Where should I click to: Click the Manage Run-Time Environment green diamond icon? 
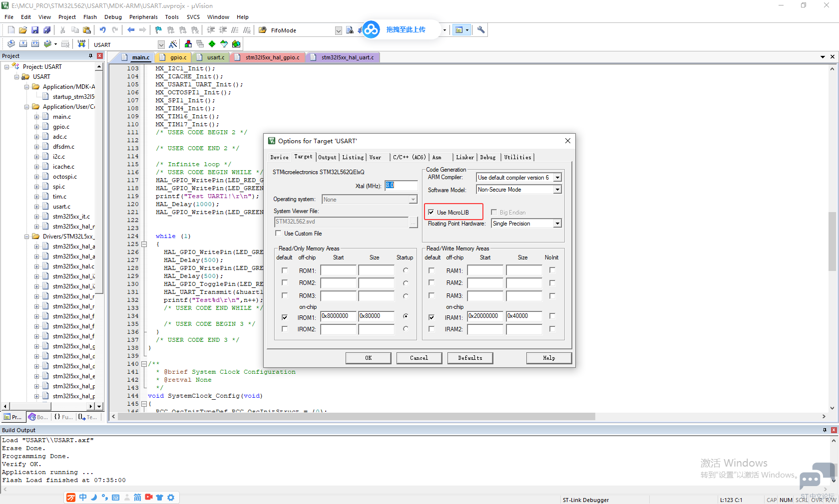(212, 44)
